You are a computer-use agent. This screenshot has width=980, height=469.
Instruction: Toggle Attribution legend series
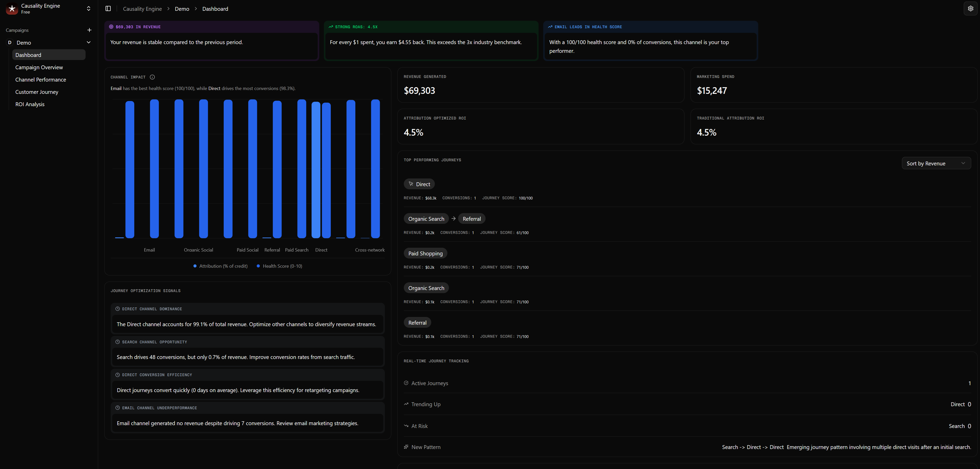221,266
